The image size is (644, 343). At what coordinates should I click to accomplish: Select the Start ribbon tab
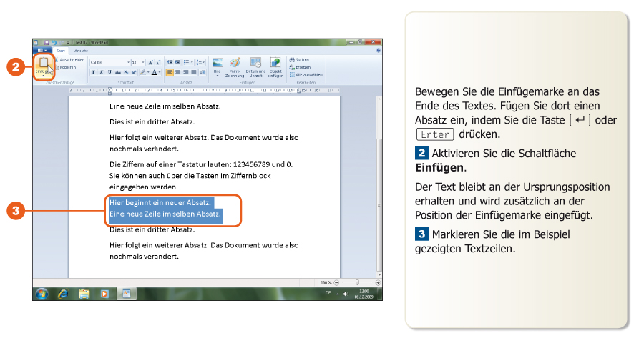(62, 51)
